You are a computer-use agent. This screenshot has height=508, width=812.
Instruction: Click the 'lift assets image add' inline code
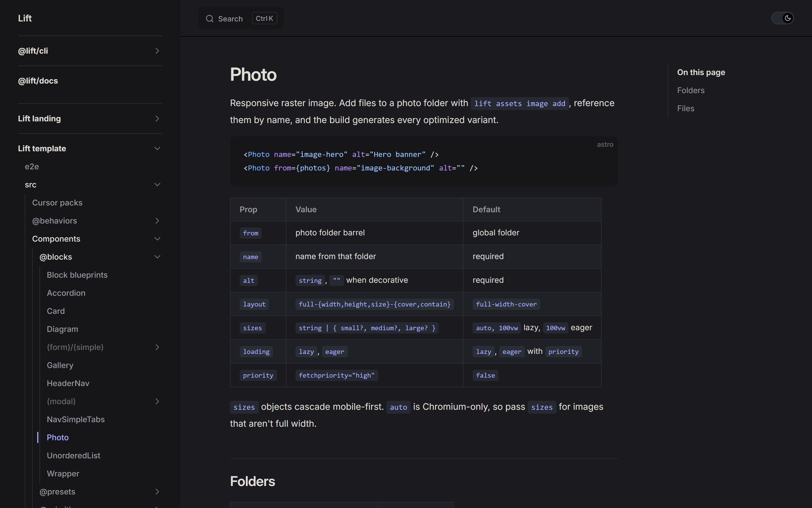(x=520, y=104)
